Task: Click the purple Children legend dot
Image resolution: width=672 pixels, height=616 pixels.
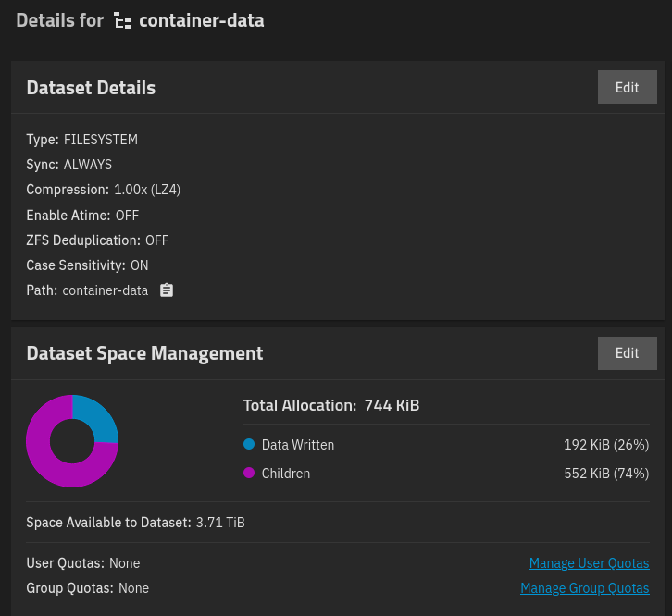Action: click(x=249, y=474)
